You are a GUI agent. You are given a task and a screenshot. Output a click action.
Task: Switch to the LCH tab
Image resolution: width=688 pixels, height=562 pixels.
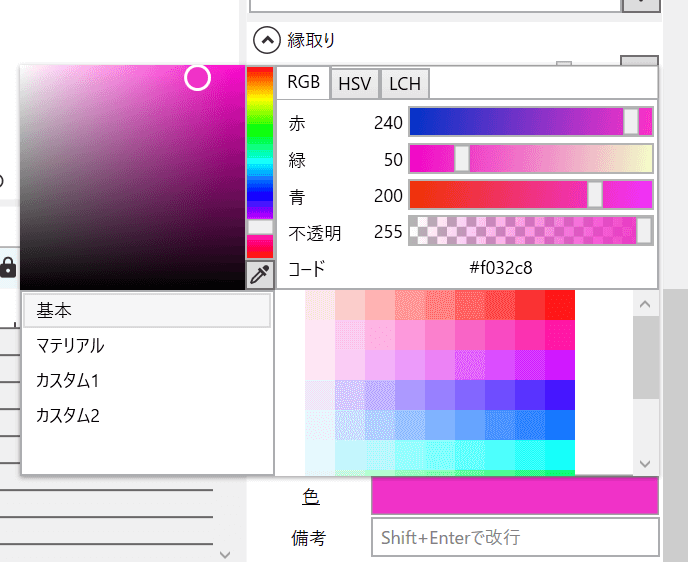[x=405, y=84]
